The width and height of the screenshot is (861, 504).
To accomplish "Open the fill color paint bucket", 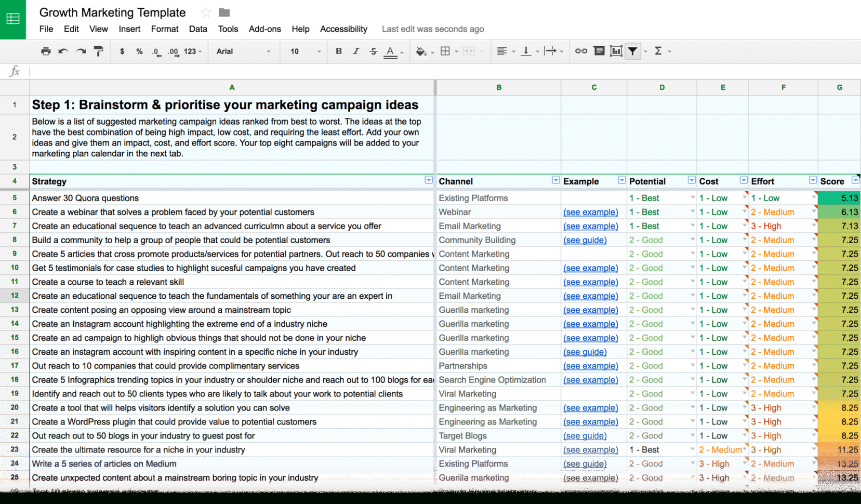I will [x=421, y=51].
